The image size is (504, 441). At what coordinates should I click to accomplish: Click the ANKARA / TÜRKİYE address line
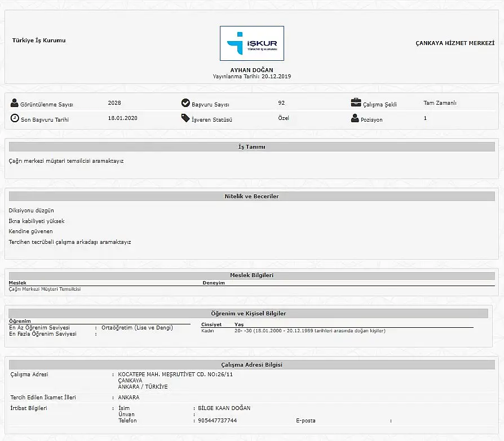tap(143, 386)
